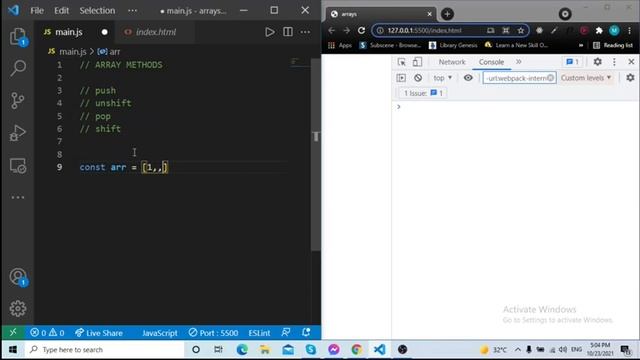Screen dimensions: 640x360
Task: Open the notifications bell in status bar
Action: point(306,333)
